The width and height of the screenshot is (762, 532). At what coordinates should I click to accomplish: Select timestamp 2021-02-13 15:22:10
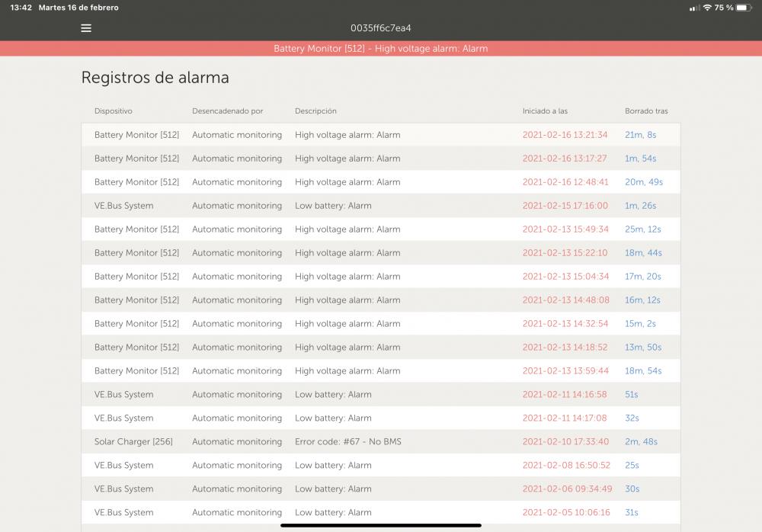[x=565, y=253]
